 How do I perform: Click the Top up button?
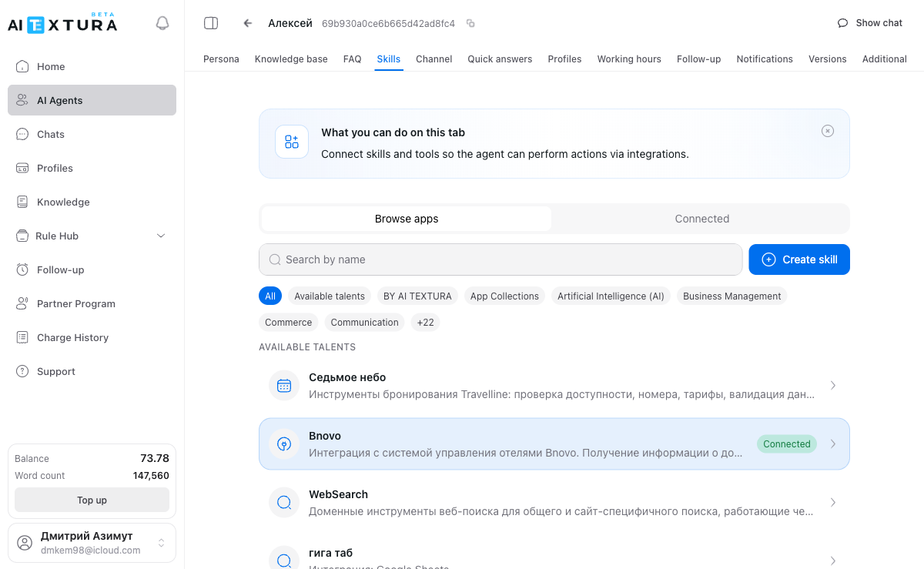[92, 500]
